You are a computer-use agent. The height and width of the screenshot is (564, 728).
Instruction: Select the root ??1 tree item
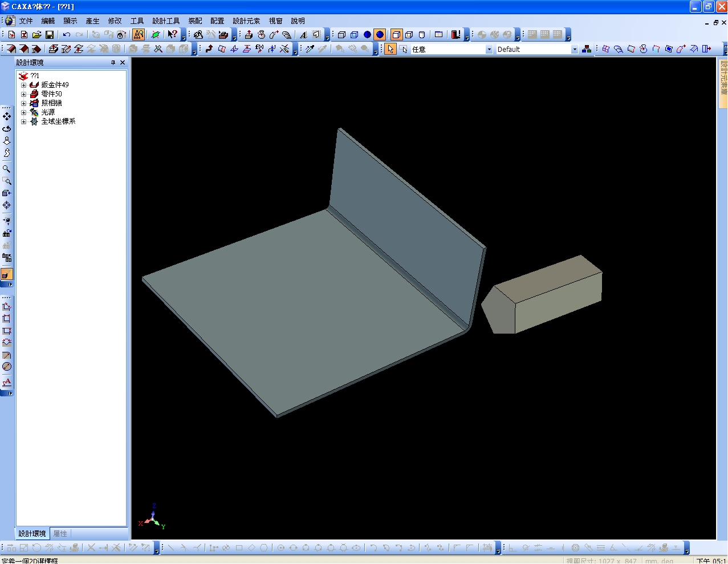pyautogui.click(x=35, y=76)
